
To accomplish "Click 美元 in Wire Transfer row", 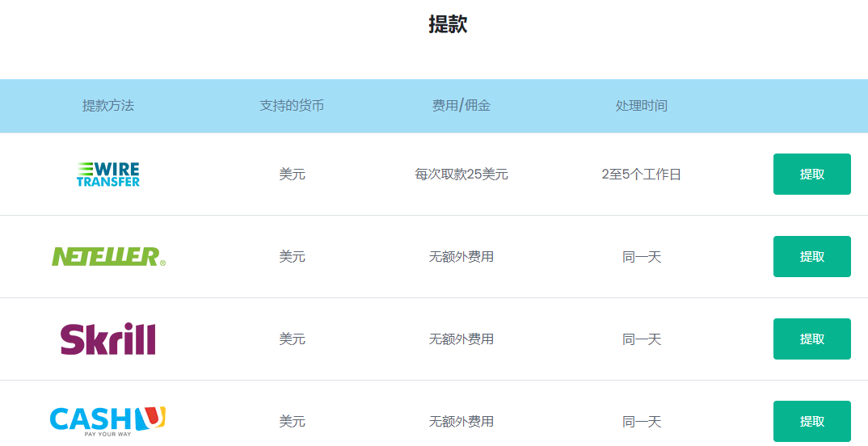I will (x=293, y=175).
